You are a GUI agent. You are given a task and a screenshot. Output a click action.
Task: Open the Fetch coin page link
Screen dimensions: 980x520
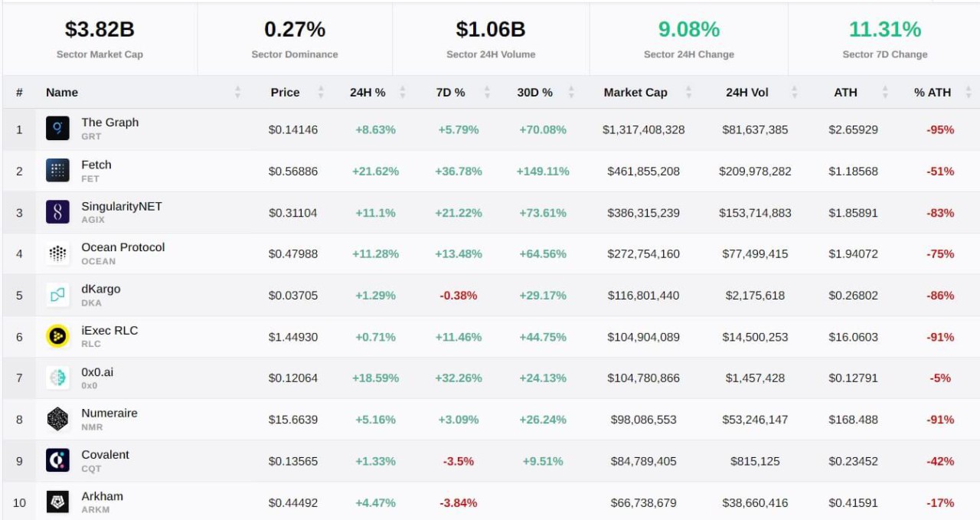(x=96, y=164)
